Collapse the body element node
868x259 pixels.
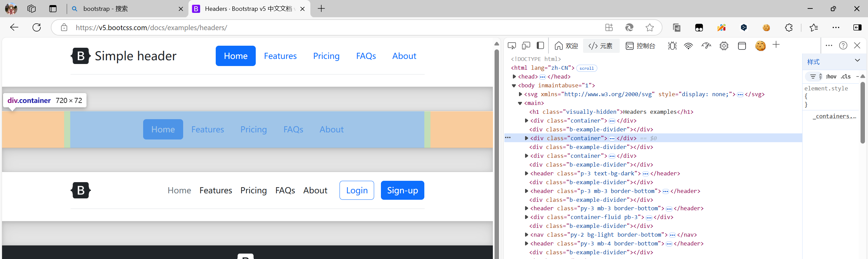pos(514,86)
